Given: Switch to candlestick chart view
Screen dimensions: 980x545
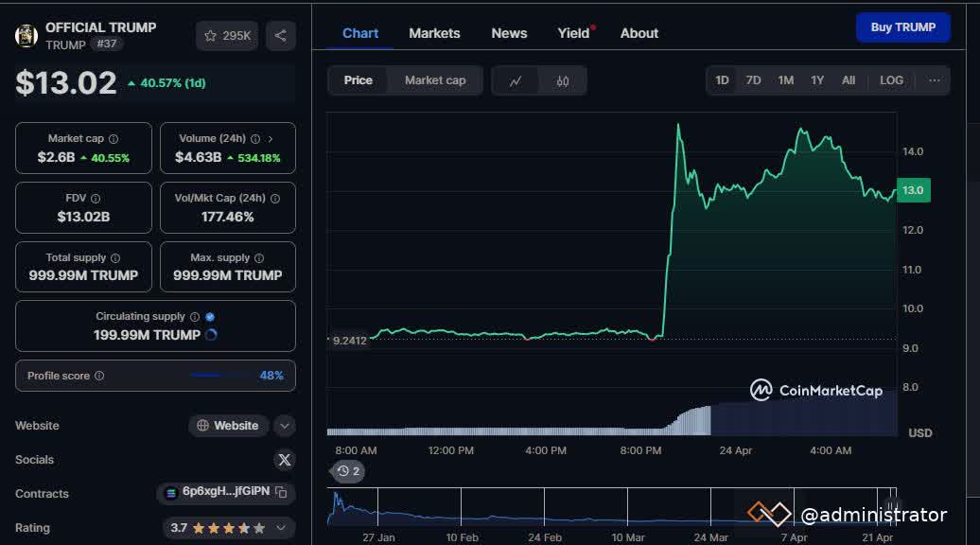Looking at the screenshot, I should [x=563, y=80].
